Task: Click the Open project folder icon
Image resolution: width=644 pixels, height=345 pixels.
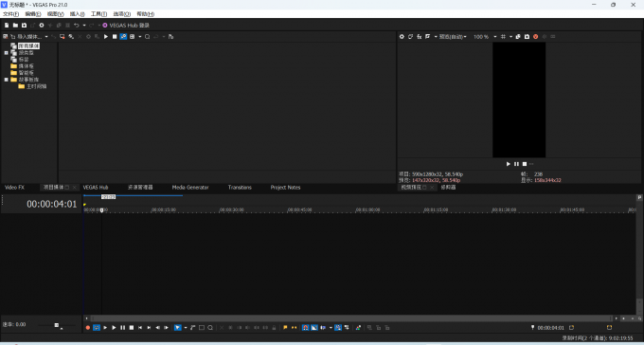Action: click(x=15, y=26)
